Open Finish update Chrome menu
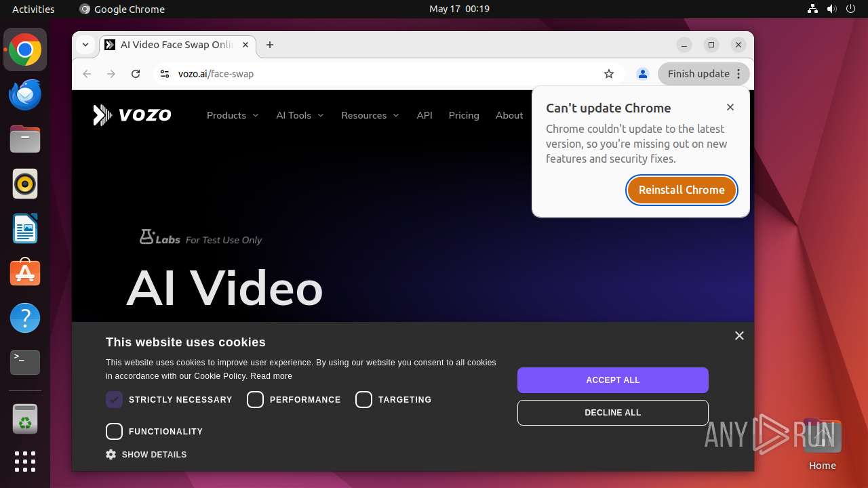The height and width of the screenshot is (488, 868). (704, 74)
